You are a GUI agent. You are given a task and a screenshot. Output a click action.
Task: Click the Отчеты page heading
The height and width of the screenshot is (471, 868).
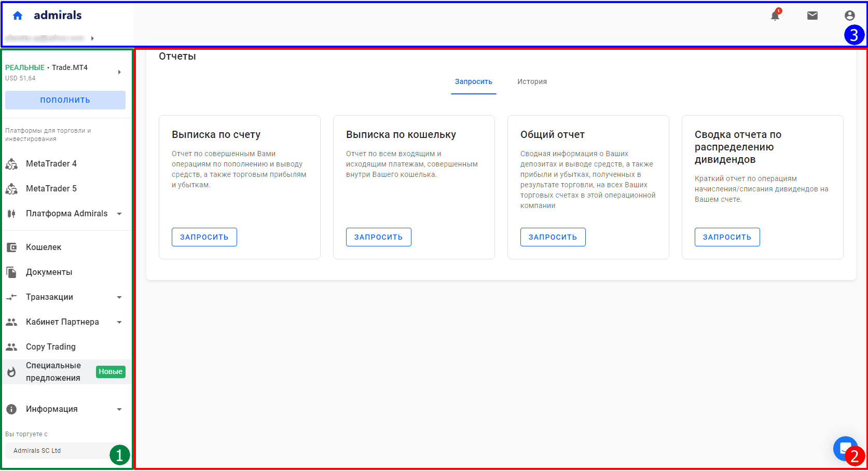[x=177, y=57]
